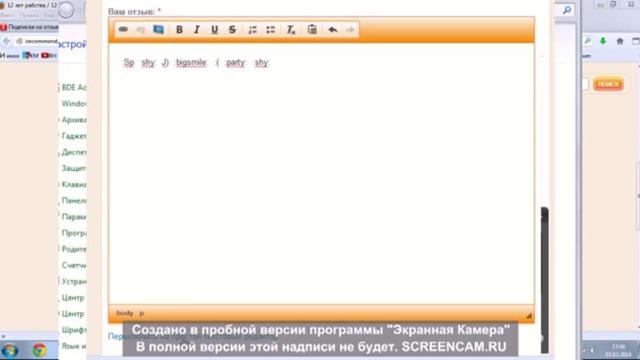Click the magnifier search icon at top right
640x360 pixels.
click(567, 10)
